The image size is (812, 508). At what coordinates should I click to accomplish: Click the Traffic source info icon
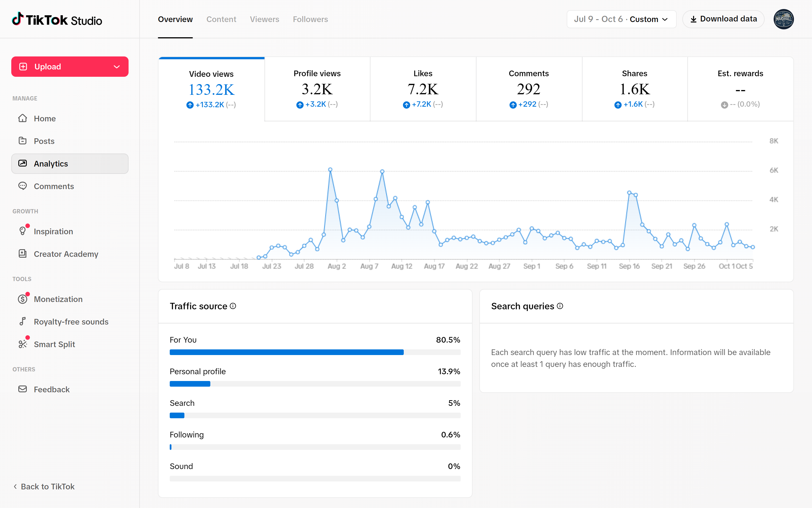click(x=233, y=306)
